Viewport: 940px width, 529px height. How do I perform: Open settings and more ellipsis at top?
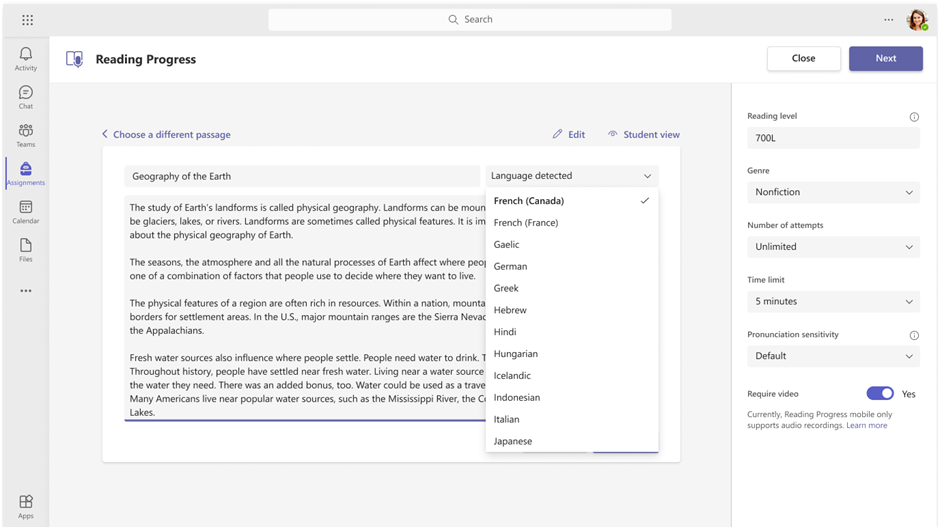pyautogui.click(x=888, y=20)
